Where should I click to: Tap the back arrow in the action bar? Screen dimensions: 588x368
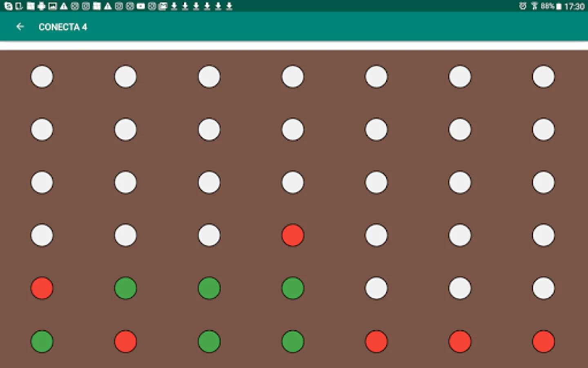tap(20, 27)
